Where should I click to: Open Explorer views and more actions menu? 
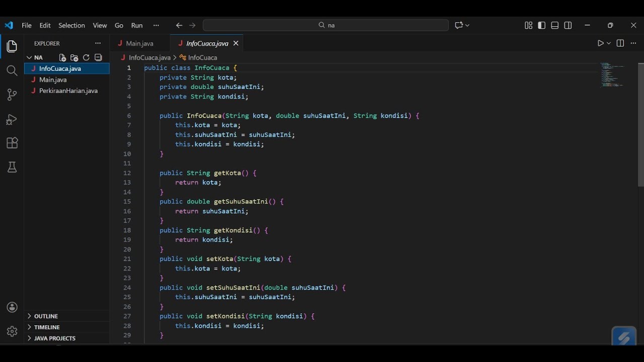pos(98,43)
